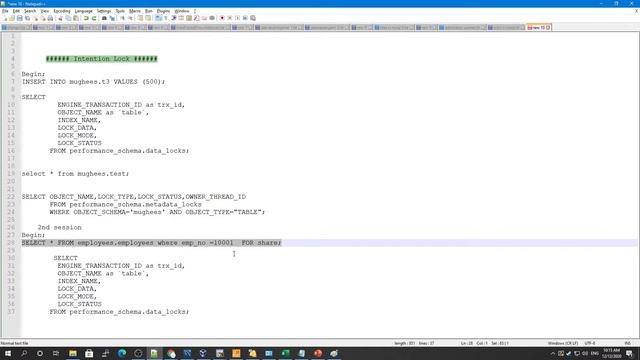Redo the edit via toolbar
Screen dimensions: 640x360
pos(94,18)
